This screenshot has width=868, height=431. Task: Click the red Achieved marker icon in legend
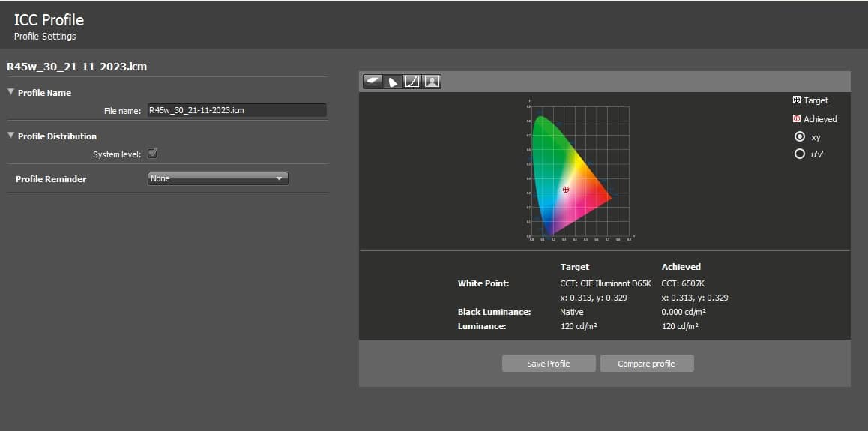click(796, 118)
